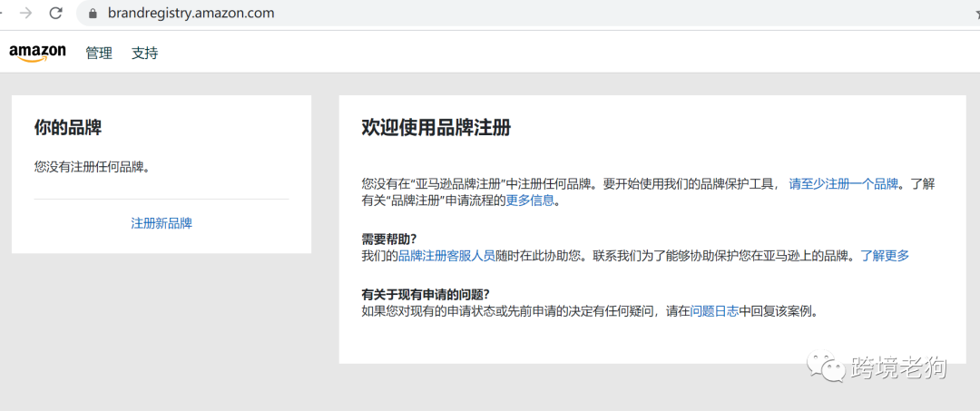
Task: Open the 更多信息 link
Action: click(529, 201)
